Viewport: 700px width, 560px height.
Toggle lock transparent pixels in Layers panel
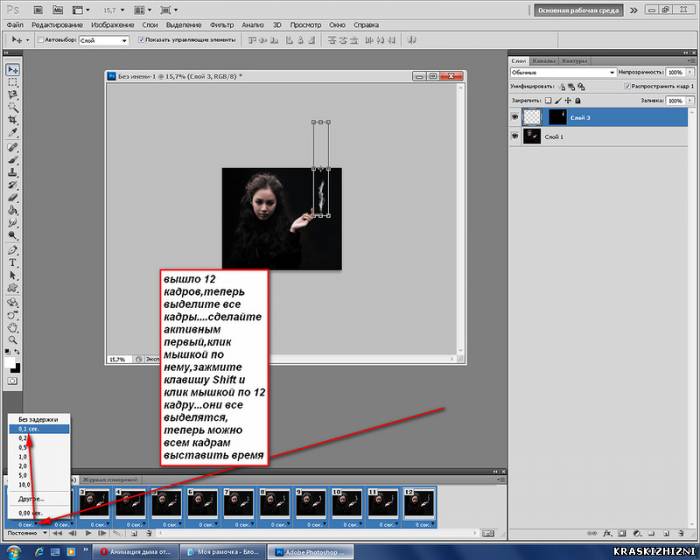[548, 101]
